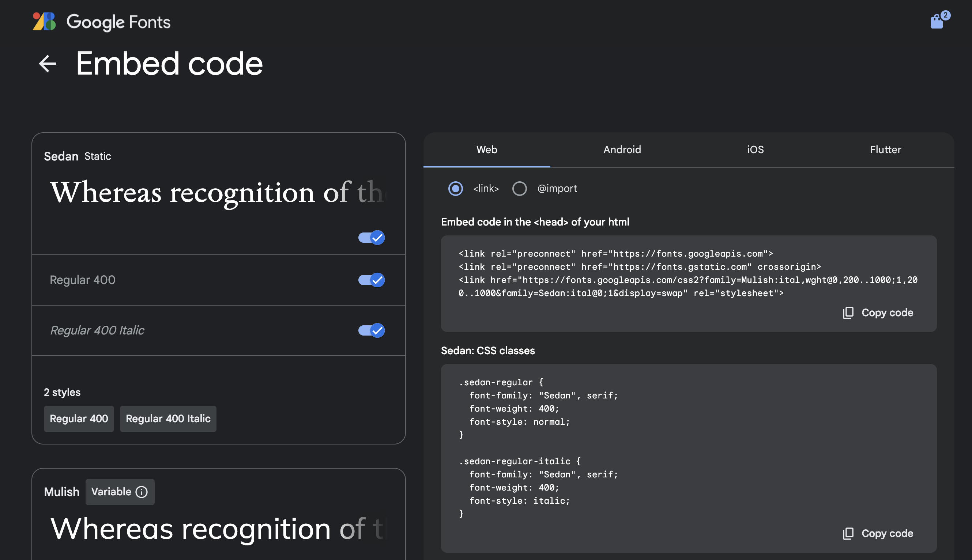The height and width of the screenshot is (560, 972).
Task: Click the '2 styles' label
Action: point(62,392)
